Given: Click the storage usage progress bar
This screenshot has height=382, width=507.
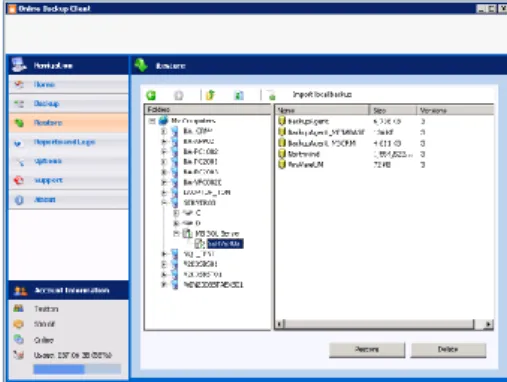Looking at the screenshot, I should click(77, 369).
